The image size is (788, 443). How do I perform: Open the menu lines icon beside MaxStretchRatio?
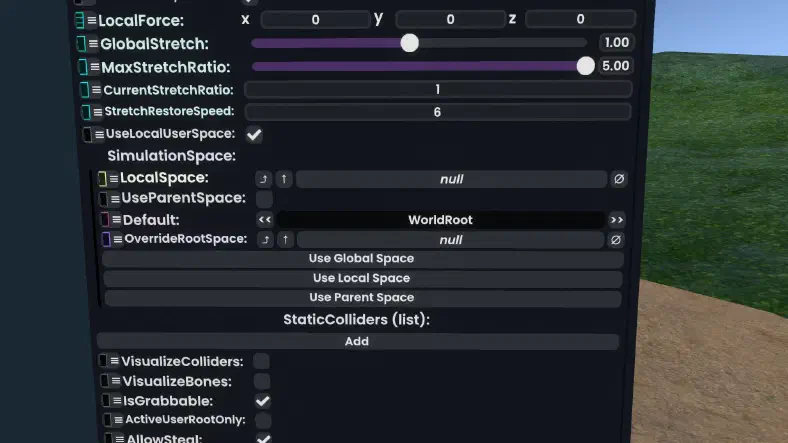point(94,67)
